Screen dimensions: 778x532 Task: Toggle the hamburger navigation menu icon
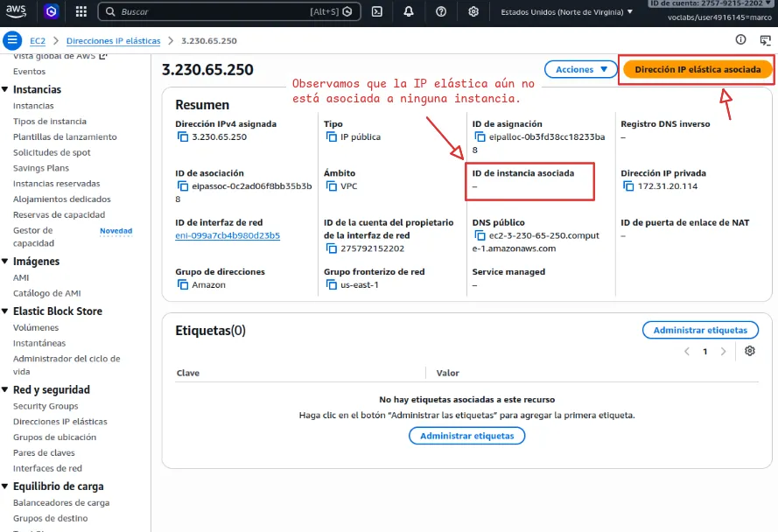click(x=12, y=40)
